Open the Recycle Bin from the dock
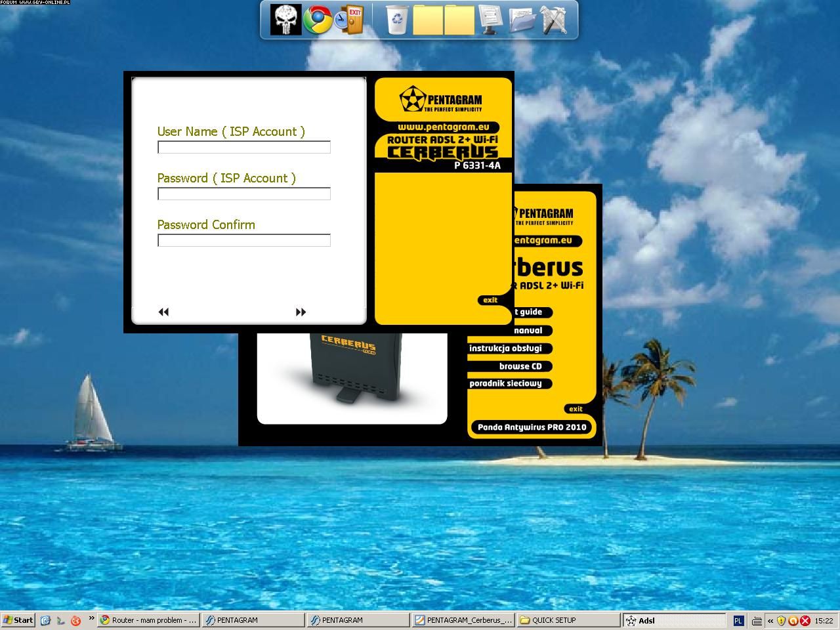The height and width of the screenshot is (630, 840). click(x=396, y=20)
